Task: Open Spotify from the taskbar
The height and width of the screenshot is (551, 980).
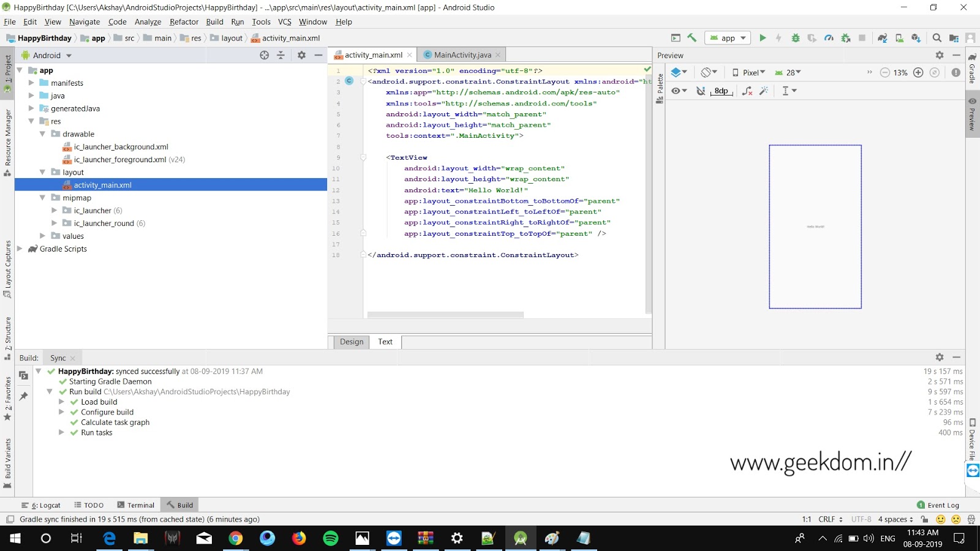Action: click(331, 538)
